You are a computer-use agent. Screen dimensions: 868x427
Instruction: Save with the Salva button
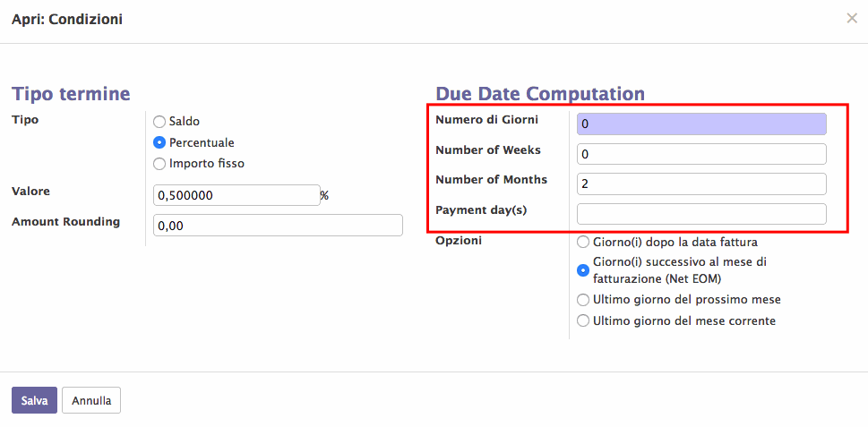pyautogui.click(x=34, y=400)
